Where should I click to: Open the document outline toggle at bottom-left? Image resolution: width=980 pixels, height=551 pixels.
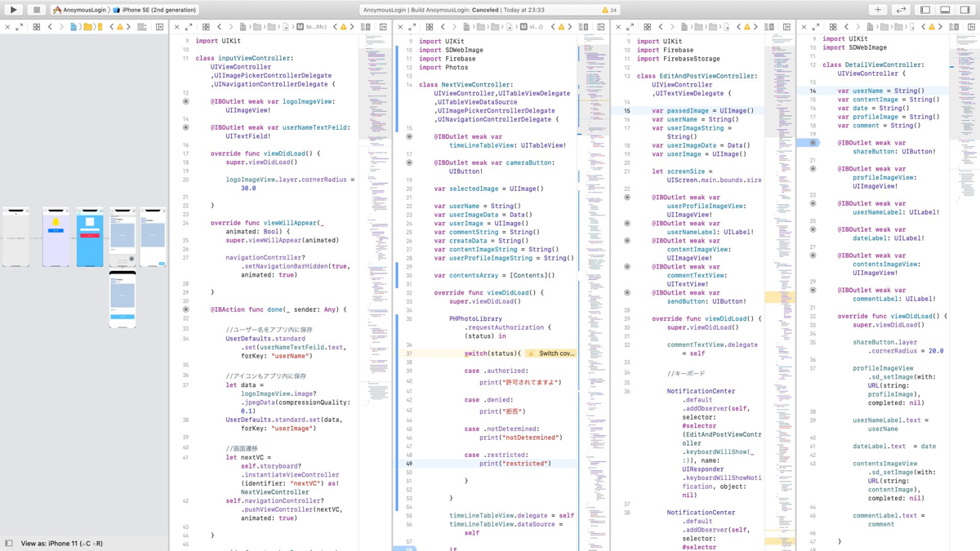[x=9, y=543]
